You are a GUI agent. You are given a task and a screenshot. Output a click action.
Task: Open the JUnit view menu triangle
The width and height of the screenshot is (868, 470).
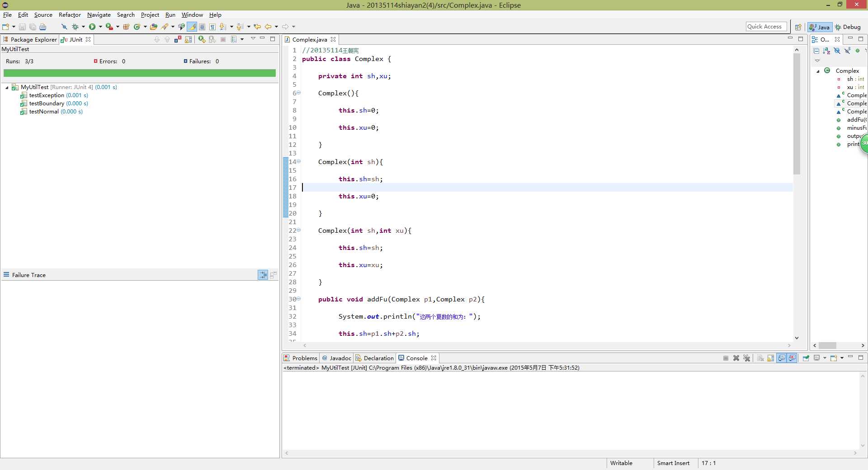tap(253, 38)
